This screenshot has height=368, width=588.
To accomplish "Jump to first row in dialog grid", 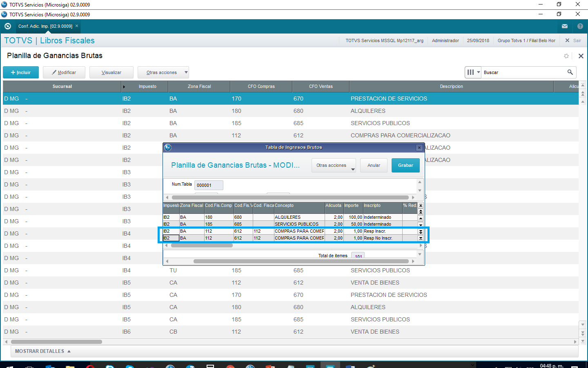I will 421,206.
